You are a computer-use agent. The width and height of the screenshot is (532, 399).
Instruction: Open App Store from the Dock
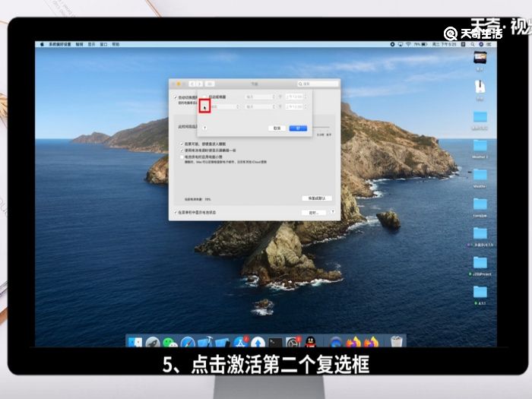pyautogui.click(x=241, y=342)
